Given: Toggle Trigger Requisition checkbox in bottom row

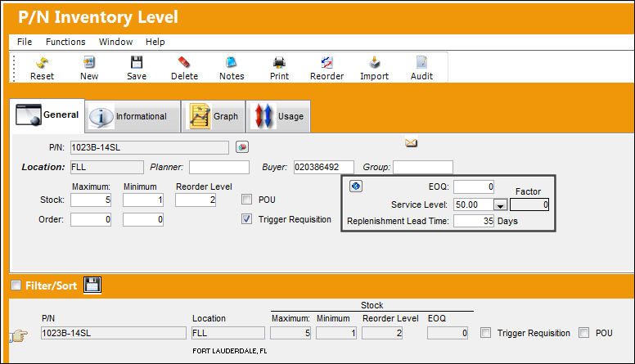Looking at the screenshot, I should pos(485,333).
